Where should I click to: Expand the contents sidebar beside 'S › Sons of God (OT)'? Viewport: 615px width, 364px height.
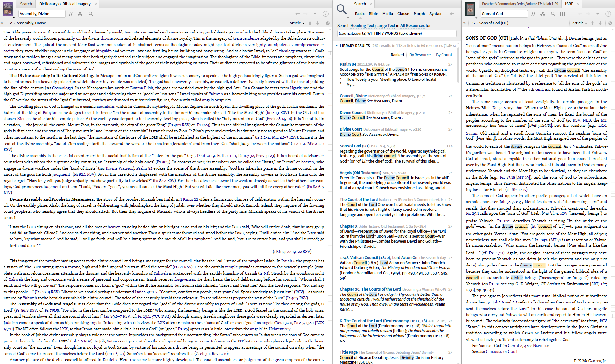pyautogui.click(x=464, y=23)
